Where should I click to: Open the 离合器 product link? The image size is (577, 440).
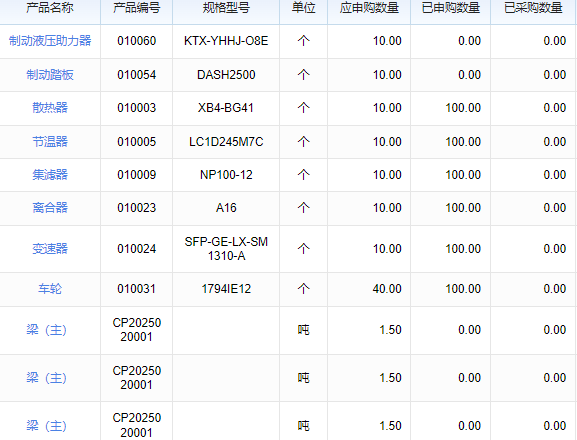coord(50,207)
